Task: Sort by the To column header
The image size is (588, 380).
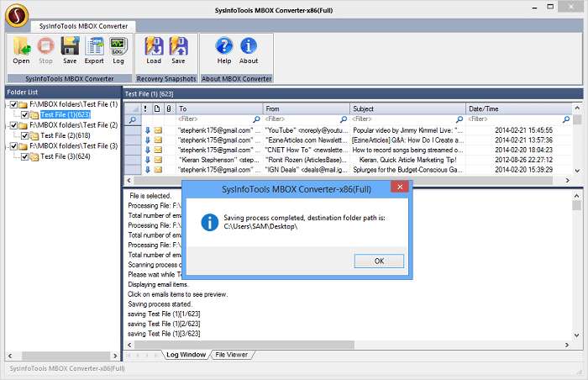Action: click(219, 109)
